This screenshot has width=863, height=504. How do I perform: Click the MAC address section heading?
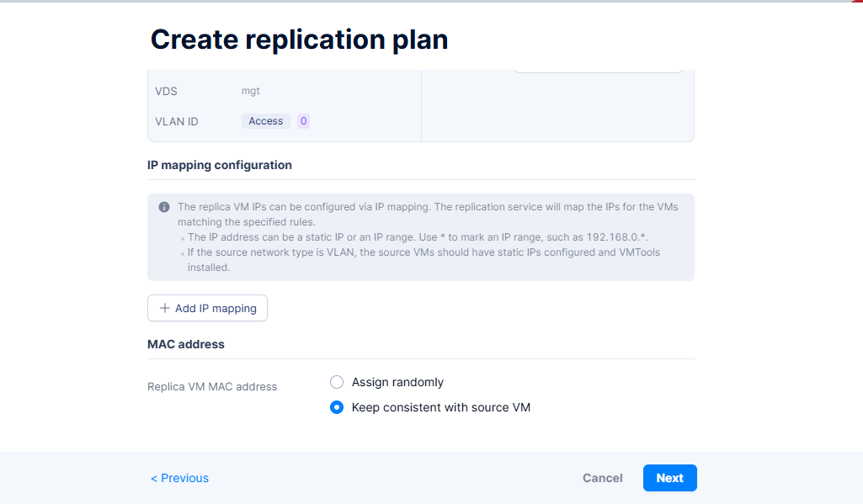click(185, 344)
